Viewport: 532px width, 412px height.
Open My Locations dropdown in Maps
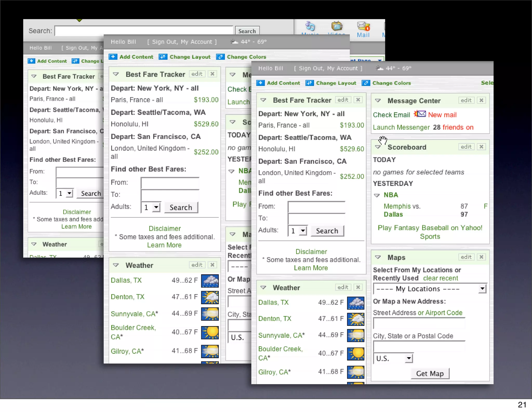click(x=430, y=289)
